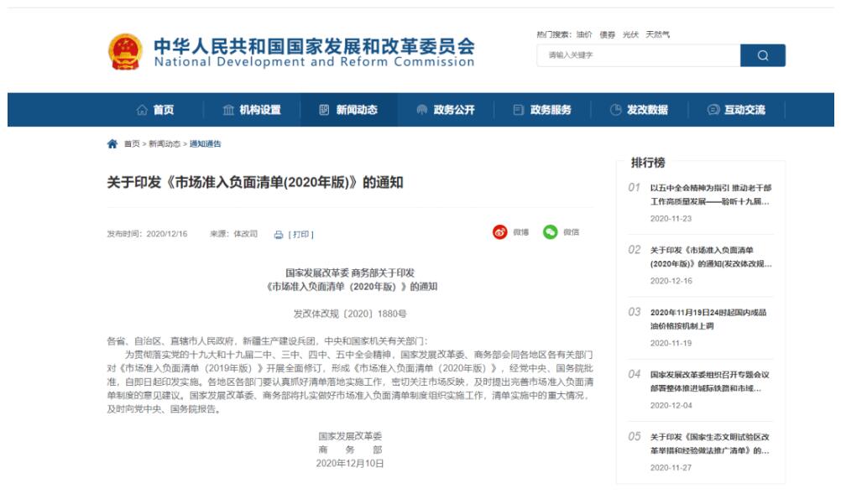This screenshot has height=504, width=841.
Task: Open ranking item 01 about 五中全会精神
Action: click(x=710, y=195)
